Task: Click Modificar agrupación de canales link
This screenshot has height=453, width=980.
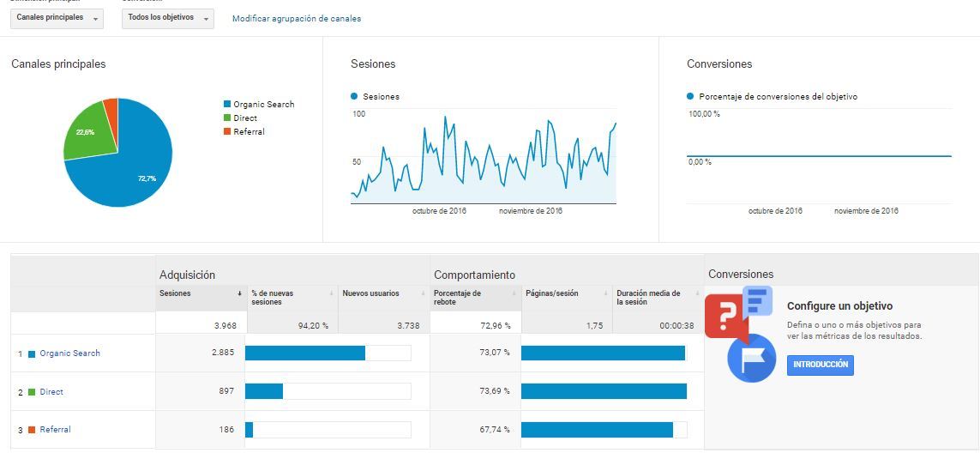Action: (x=297, y=19)
